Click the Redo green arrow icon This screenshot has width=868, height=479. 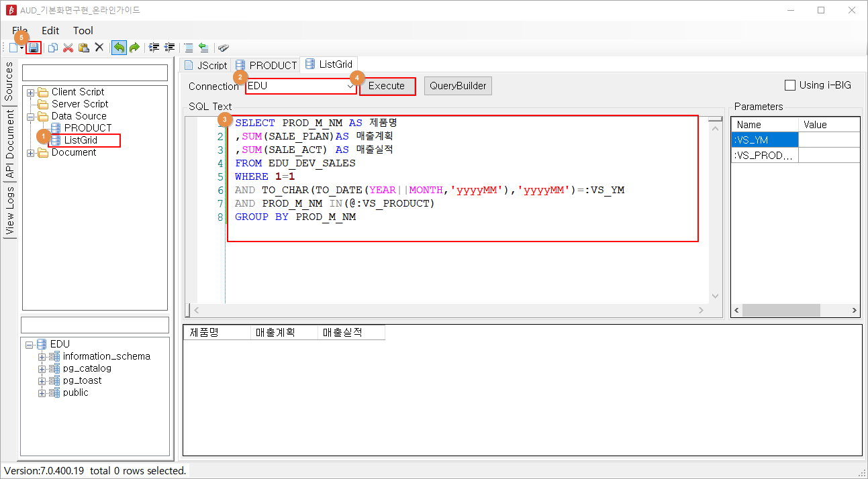(x=134, y=48)
